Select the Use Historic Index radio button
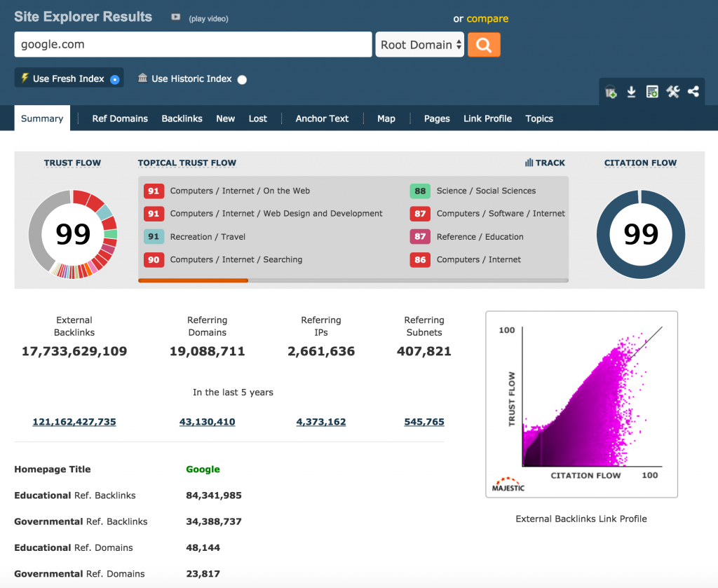Viewport: 718px width, 588px height. click(x=242, y=80)
